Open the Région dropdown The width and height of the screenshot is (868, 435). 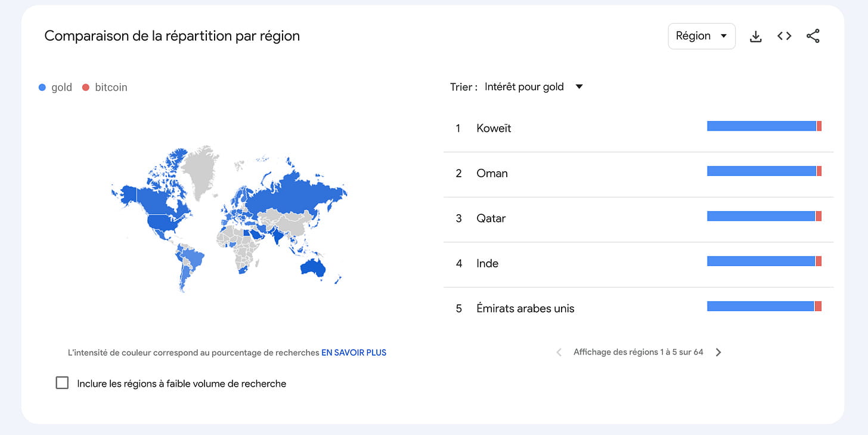[701, 36]
